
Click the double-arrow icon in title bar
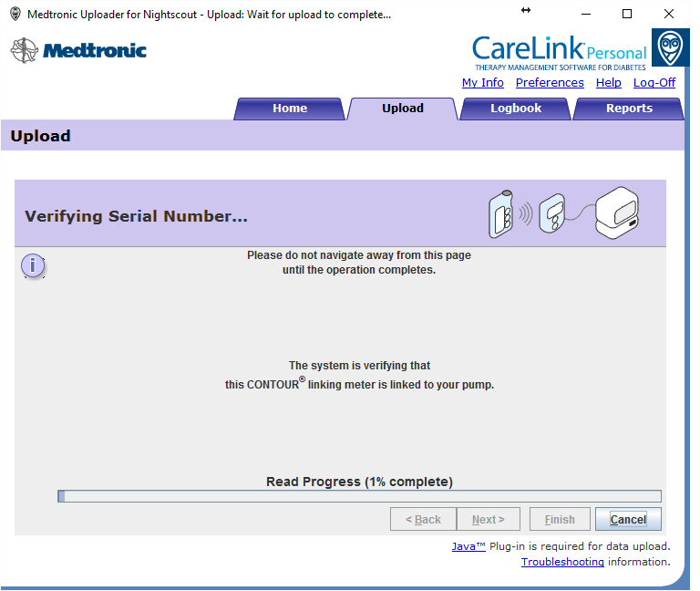point(526,10)
